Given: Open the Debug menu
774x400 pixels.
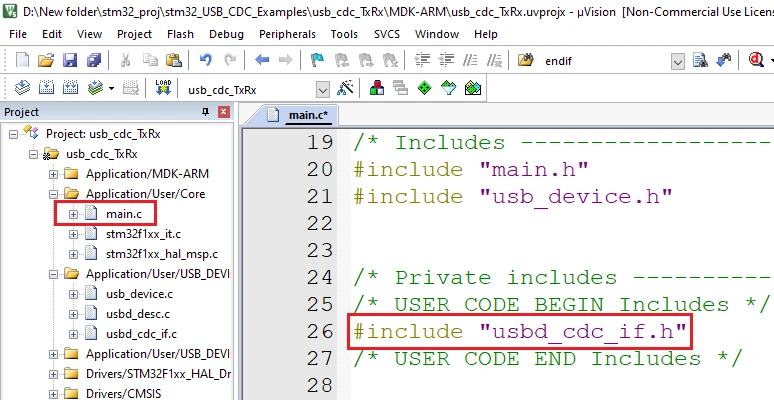Looking at the screenshot, I should [x=227, y=34].
